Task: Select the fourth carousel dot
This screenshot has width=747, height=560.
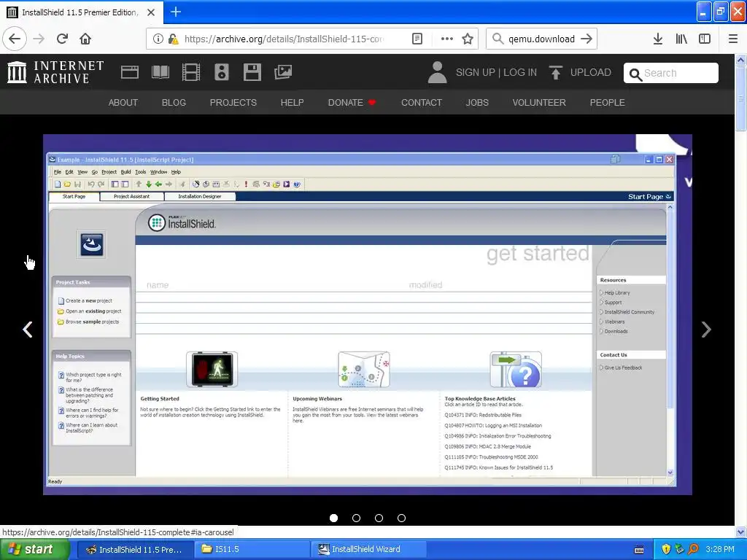Action: click(401, 518)
